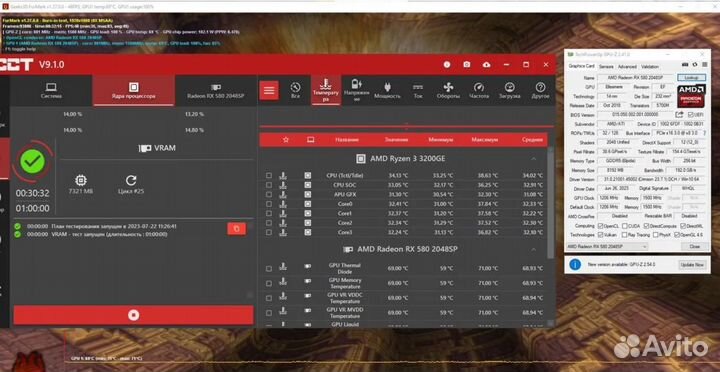Tick the GPU Thermal Diode row checkbox
This screenshot has width=720, height=372.
269,269
